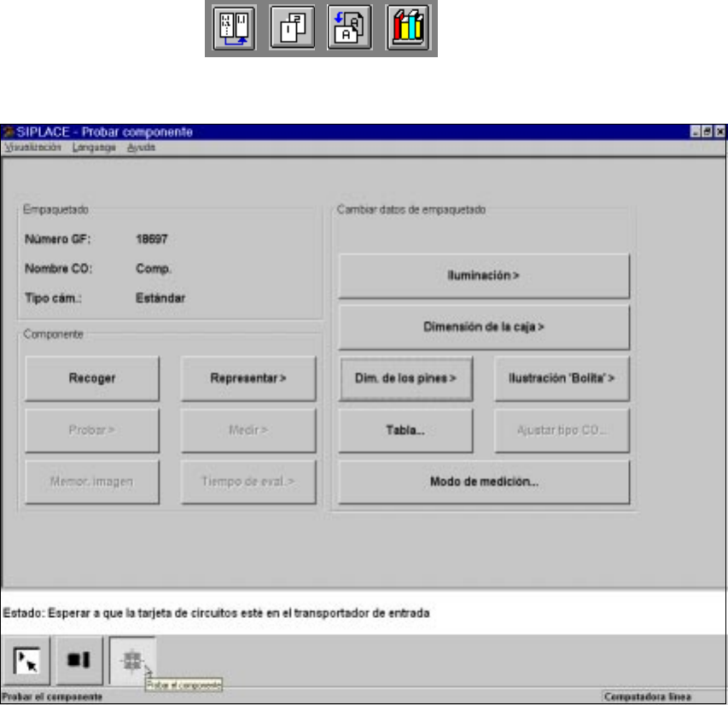Open the Visualización menu
The image size is (728, 705).
click(x=32, y=147)
